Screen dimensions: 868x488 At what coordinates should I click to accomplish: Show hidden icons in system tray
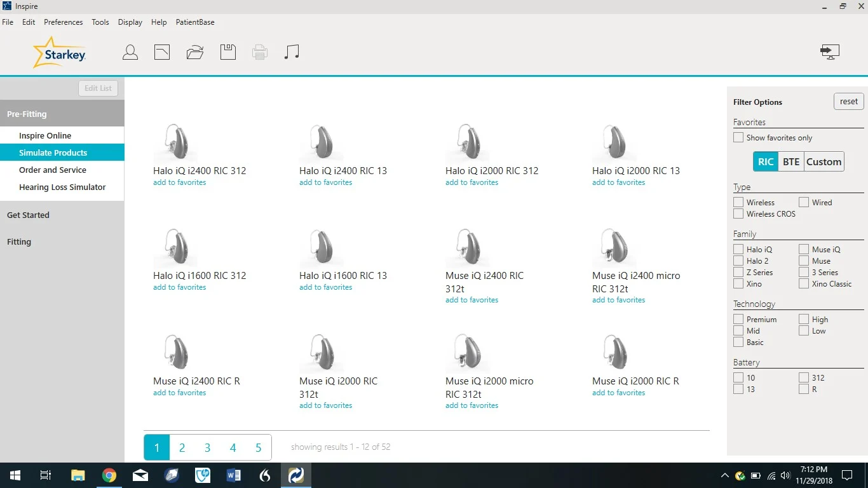tap(725, 475)
